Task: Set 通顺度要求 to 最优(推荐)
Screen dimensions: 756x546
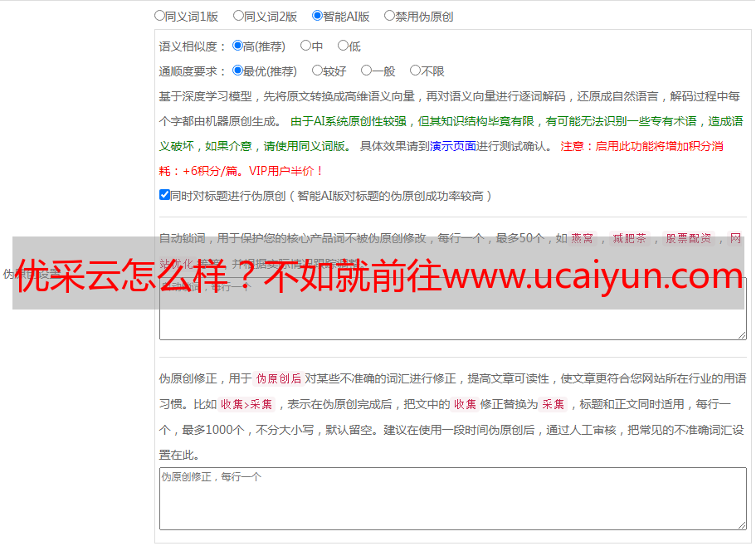Action: (x=237, y=71)
